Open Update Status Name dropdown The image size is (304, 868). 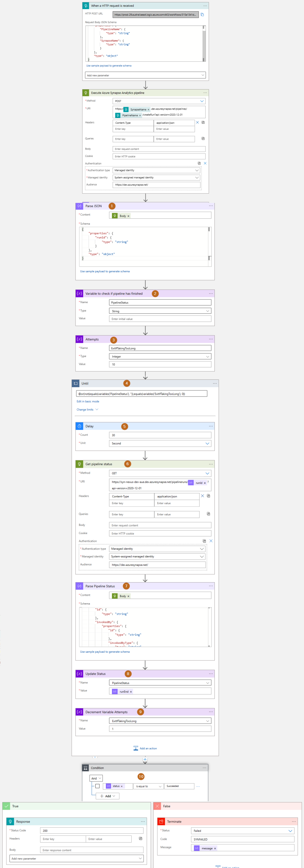160,683
